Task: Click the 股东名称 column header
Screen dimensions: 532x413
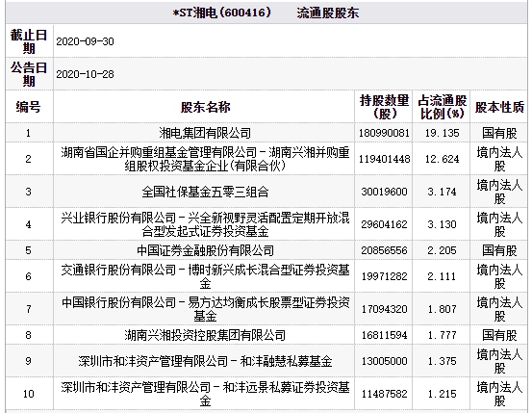Action: click(205, 107)
